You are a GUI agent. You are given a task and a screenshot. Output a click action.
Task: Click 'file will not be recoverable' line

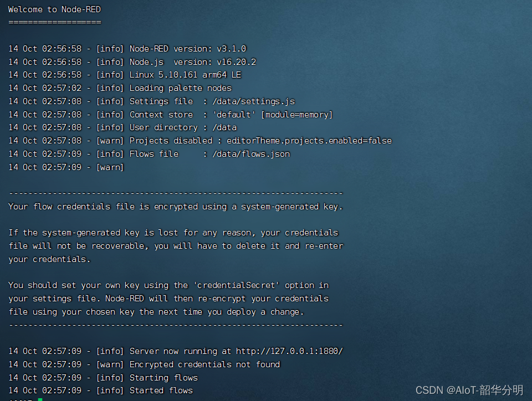176,246
